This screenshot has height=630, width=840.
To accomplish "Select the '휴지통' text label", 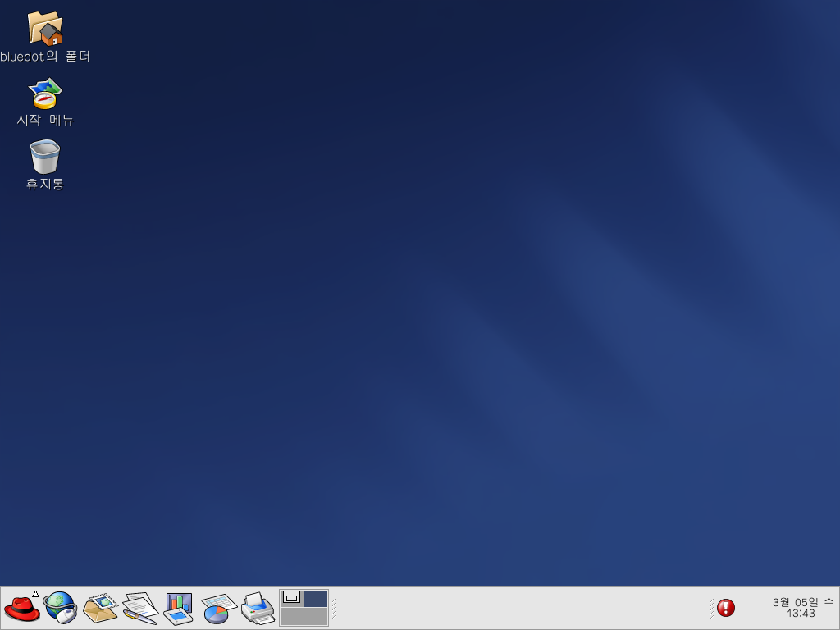I will 45,184.
